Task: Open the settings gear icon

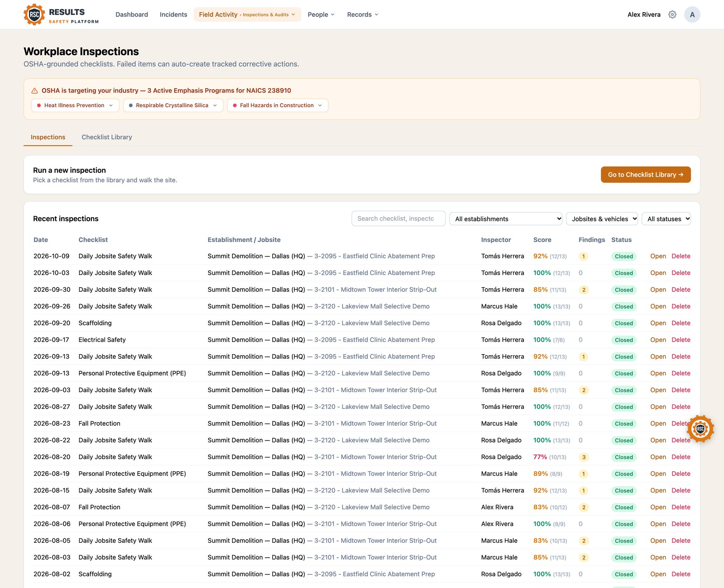Action: [x=672, y=14]
